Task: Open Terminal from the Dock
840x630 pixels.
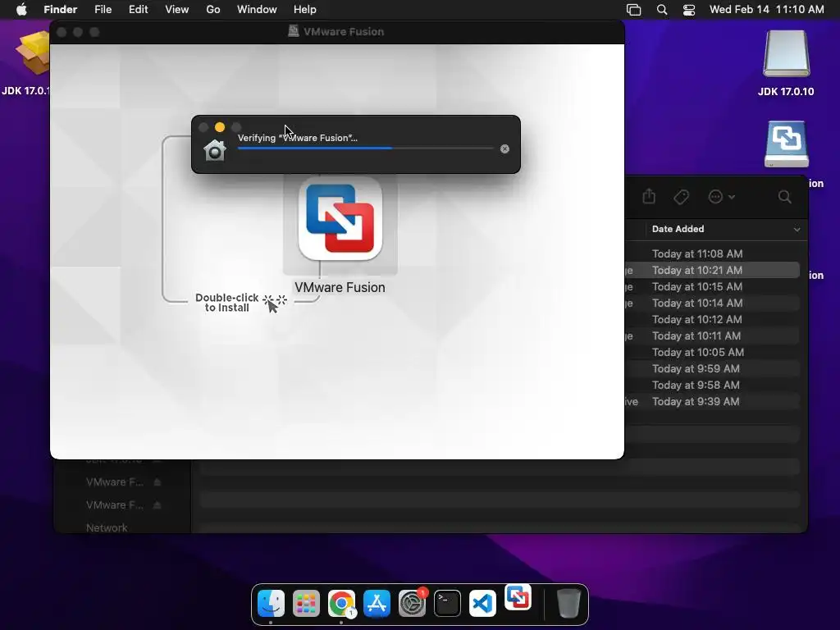Action: coord(447,604)
